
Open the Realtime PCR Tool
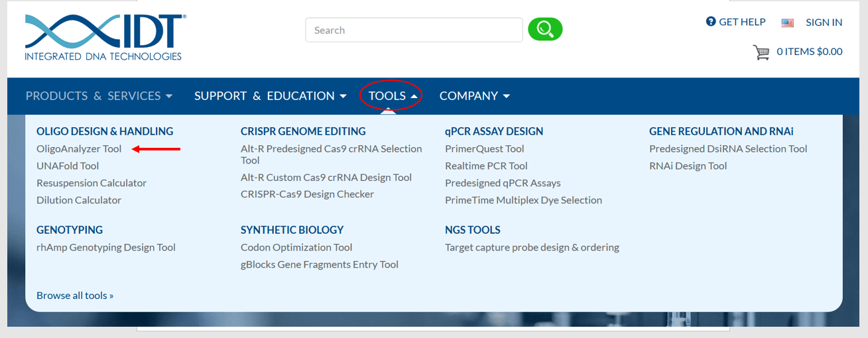pos(486,166)
